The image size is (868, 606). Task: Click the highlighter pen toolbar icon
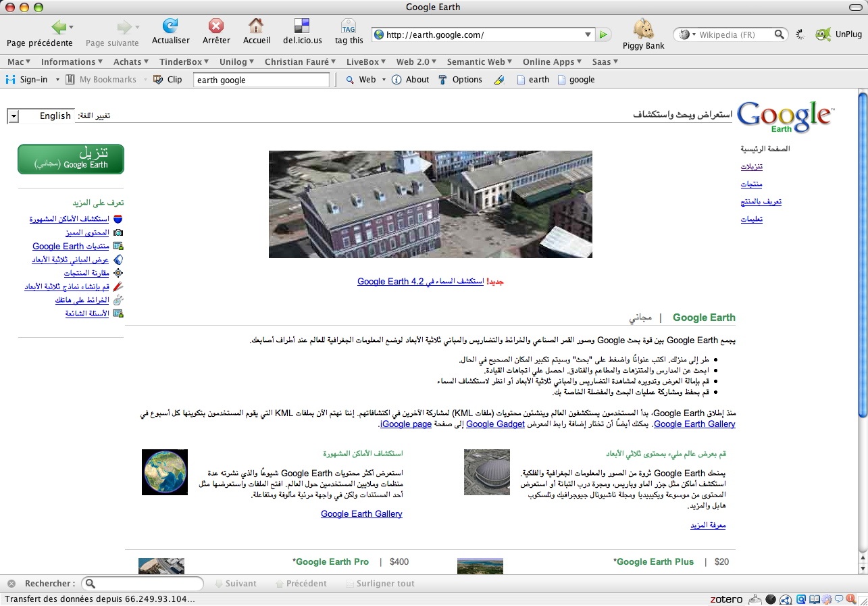point(499,80)
